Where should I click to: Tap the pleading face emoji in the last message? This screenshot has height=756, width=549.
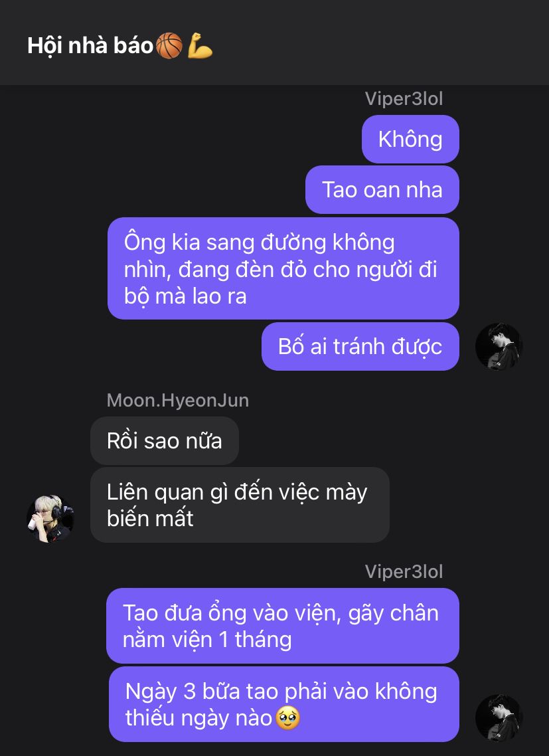(x=287, y=718)
